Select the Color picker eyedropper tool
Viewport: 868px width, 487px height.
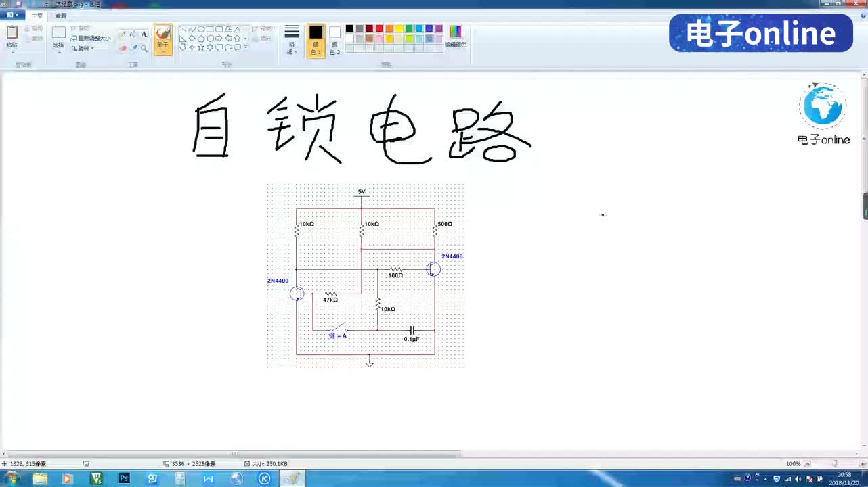(x=133, y=48)
